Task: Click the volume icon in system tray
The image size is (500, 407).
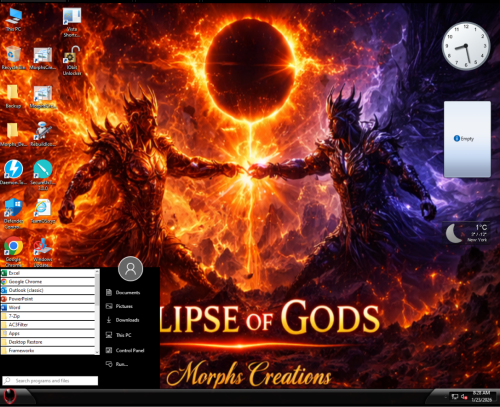Action: (x=464, y=396)
